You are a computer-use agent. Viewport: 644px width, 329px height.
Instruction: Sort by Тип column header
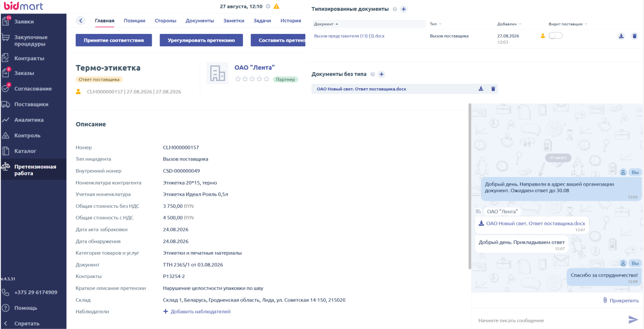435,24
